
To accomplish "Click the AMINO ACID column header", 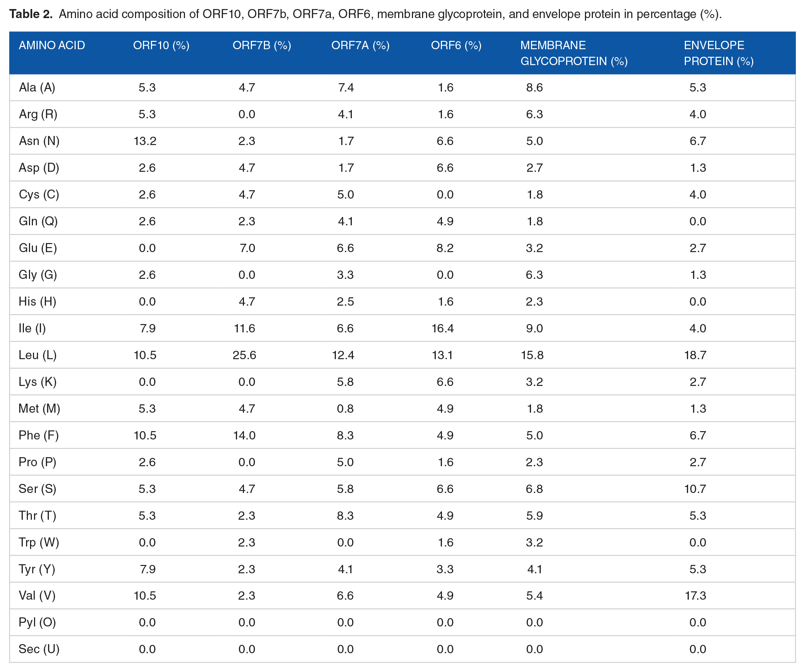I will click(x=52, y=45).
